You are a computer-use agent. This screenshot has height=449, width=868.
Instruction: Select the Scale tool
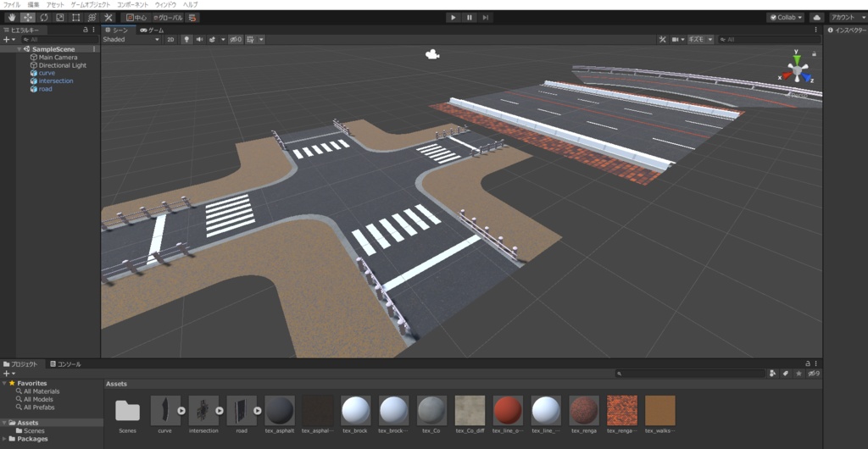pos(60,18)
